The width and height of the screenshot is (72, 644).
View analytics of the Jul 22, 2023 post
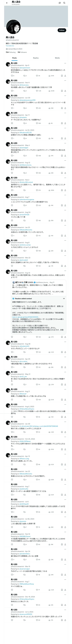coord(49,138)
